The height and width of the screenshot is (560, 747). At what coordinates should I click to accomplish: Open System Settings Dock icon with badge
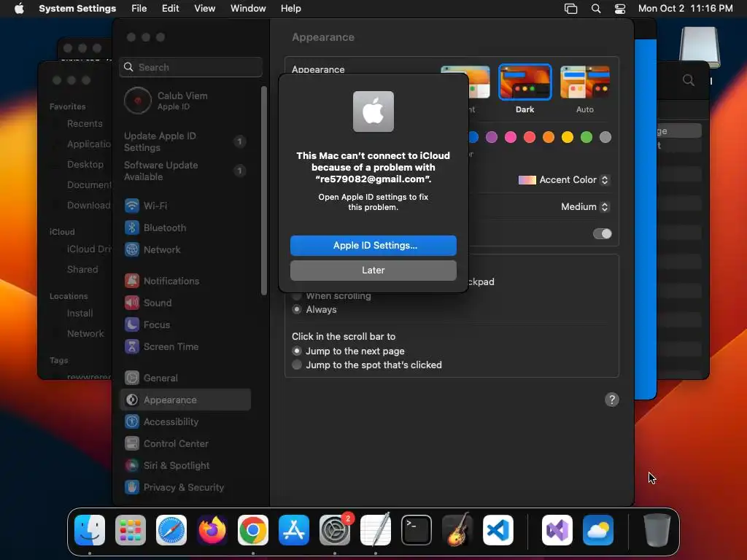coord(335,530)
